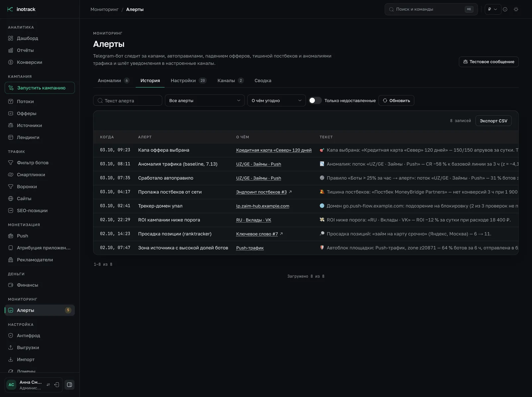This screenshot has height=397, width=532.
Task: Click the Финансы wallet icon
Action: click(11, 285)
